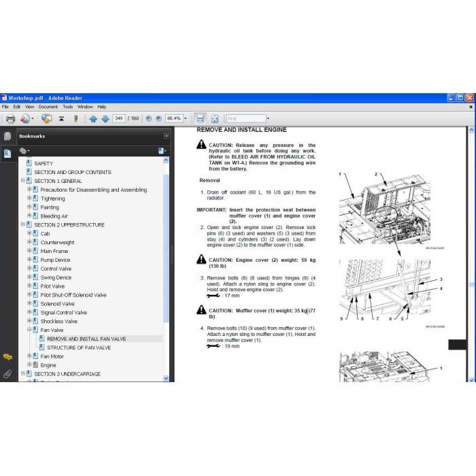Screen dimensions: 476x476
Task: Expand the Fan Motor bookmark node
Action: (x=29, y=356)
